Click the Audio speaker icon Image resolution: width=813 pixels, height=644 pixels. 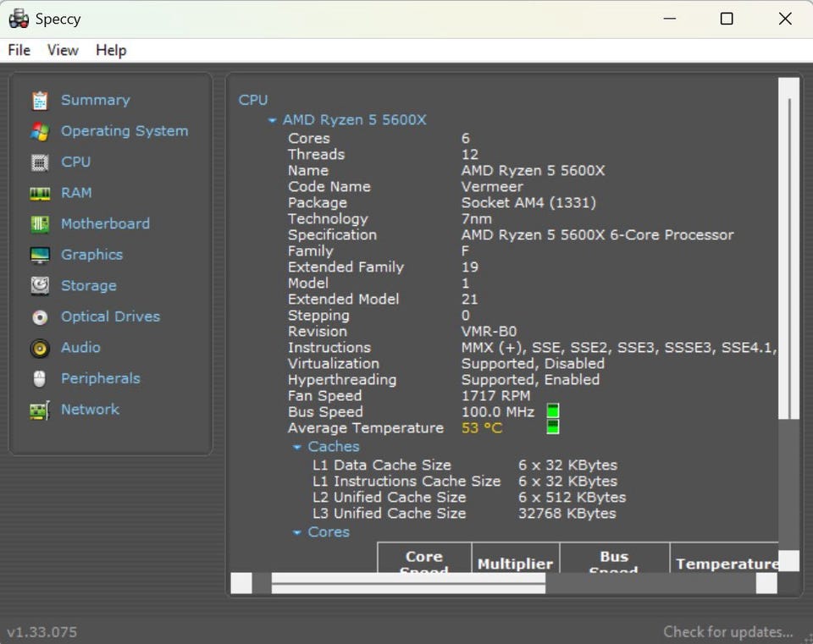(40, 348)
